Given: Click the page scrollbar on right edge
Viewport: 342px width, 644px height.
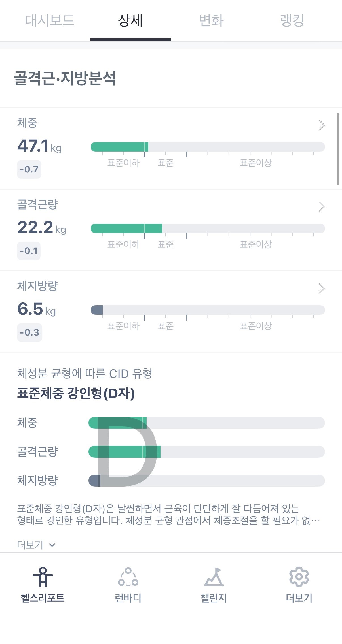Looking at the screenshot, I should (x=338, y=149).
